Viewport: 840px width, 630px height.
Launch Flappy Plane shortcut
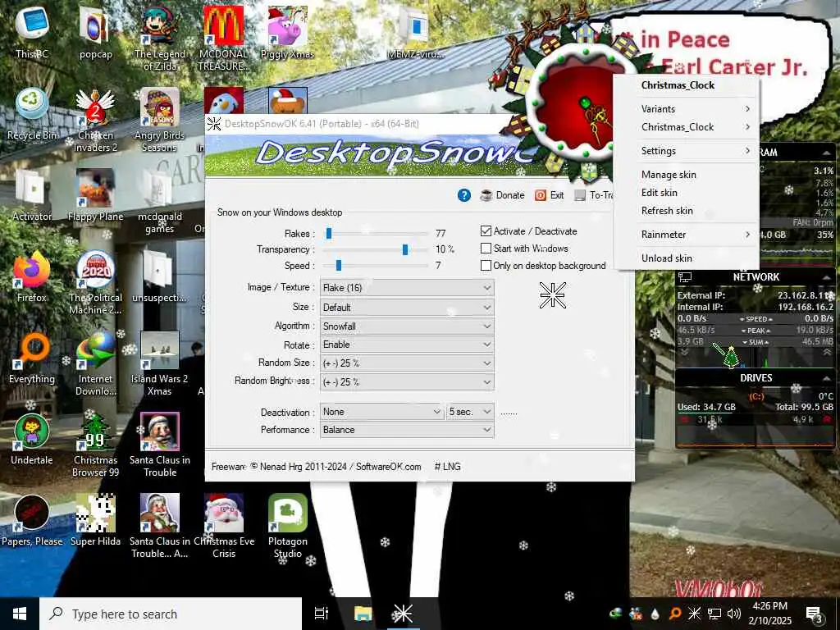95,195
